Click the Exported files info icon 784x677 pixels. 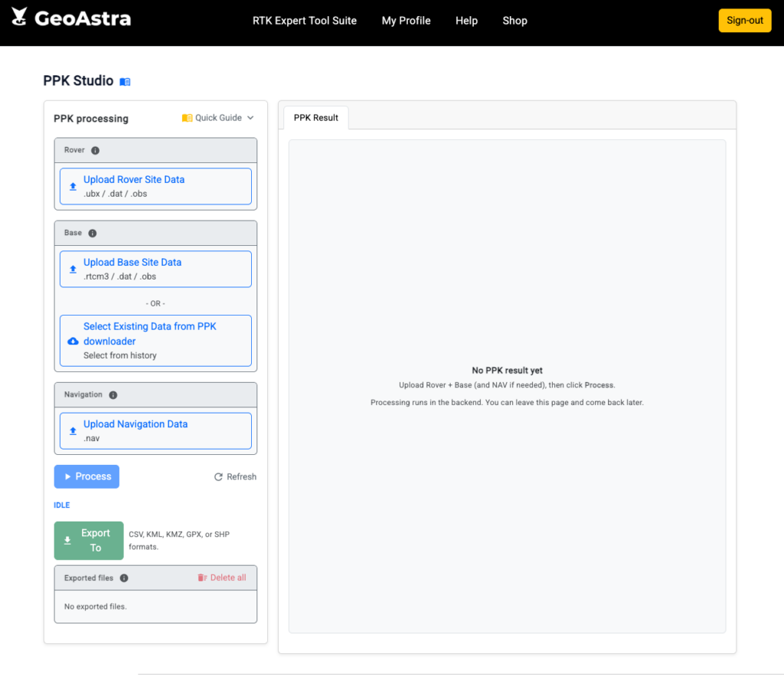[x=124, y=578]
